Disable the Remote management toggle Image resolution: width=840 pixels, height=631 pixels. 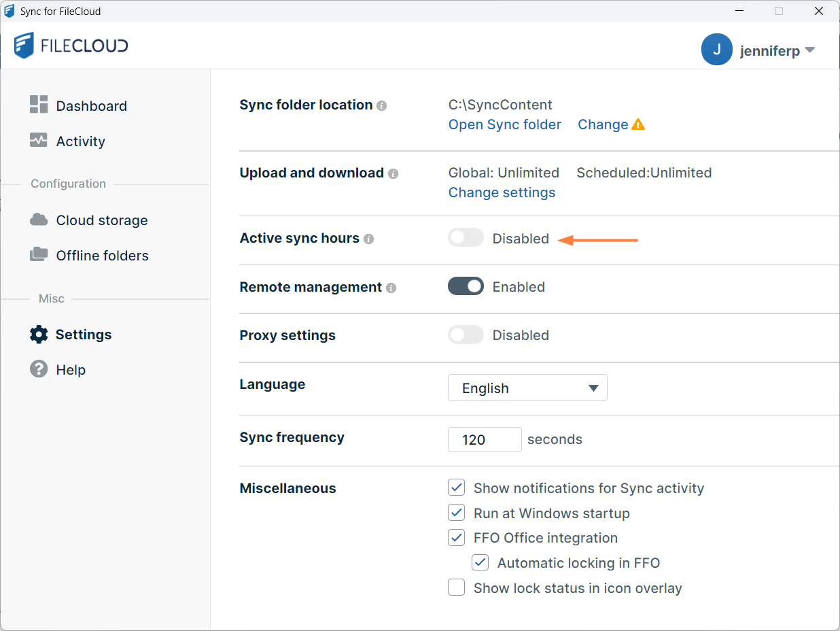point(466,286)
